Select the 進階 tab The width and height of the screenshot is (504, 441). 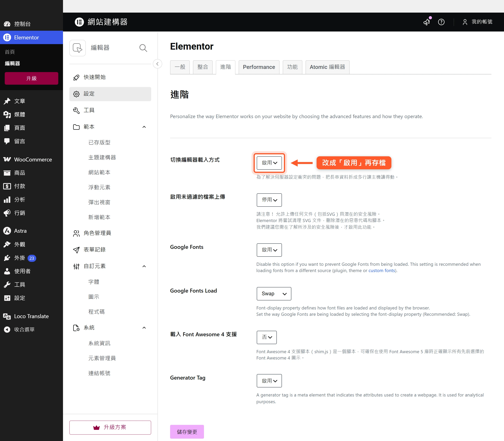pyautogui.click(x=225, y=67)
